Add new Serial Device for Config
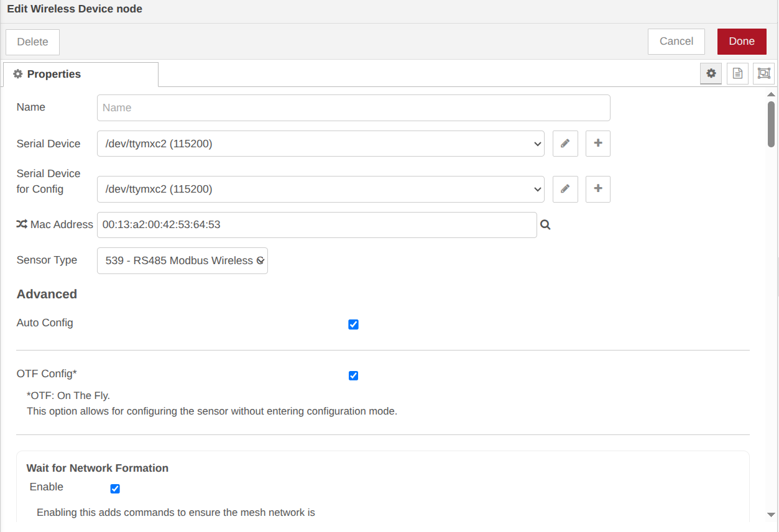This screenshot has width=779, height=532. click(598, 189)
